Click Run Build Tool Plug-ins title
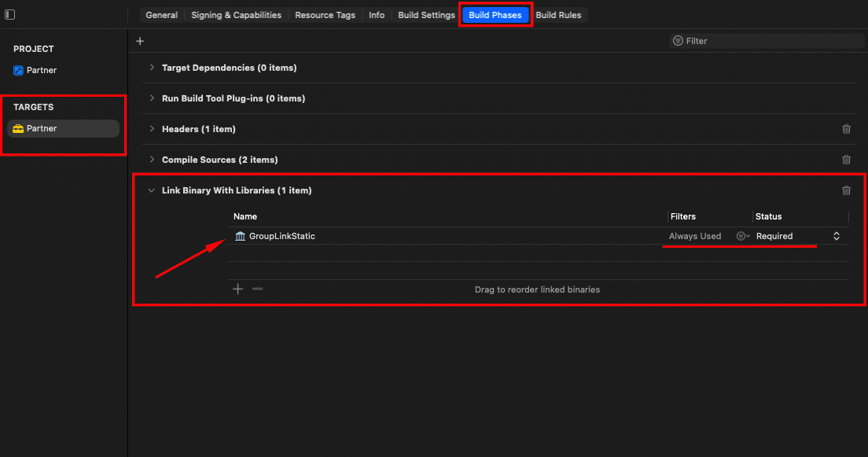The width and height of the screenshot is (868, 457). tap(234, 98)
